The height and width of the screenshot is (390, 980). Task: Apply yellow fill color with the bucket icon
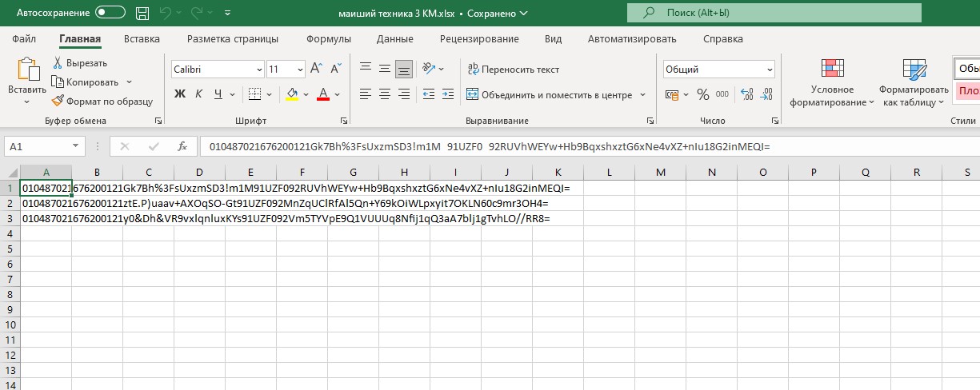[292, 94]
